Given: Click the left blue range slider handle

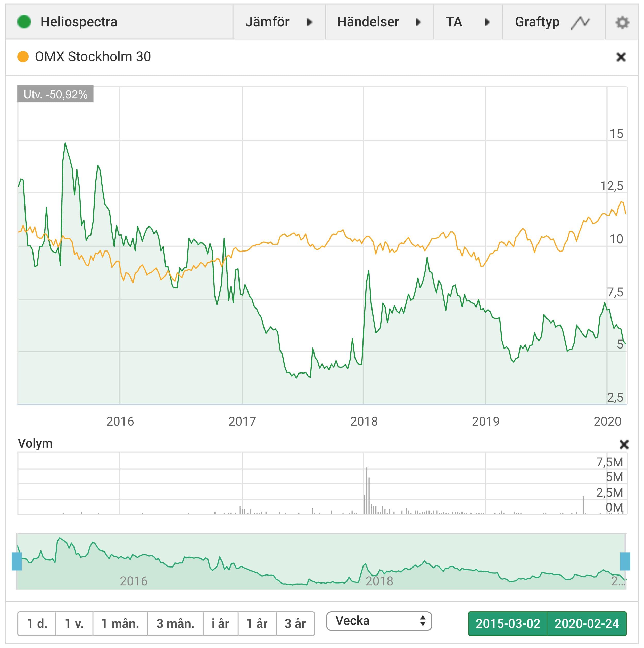Looking at the screenshot, I should (17, 562).
